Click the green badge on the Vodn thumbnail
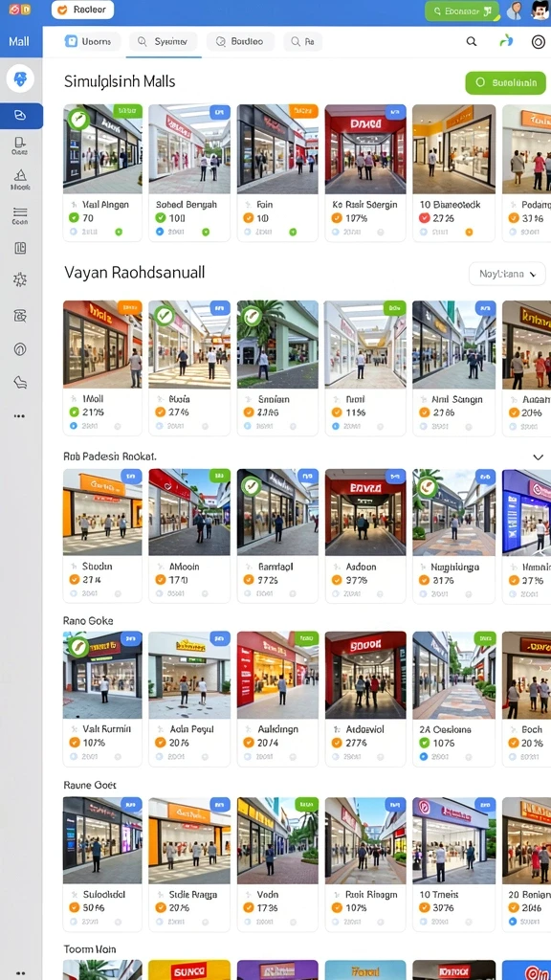 coord(306,804)
